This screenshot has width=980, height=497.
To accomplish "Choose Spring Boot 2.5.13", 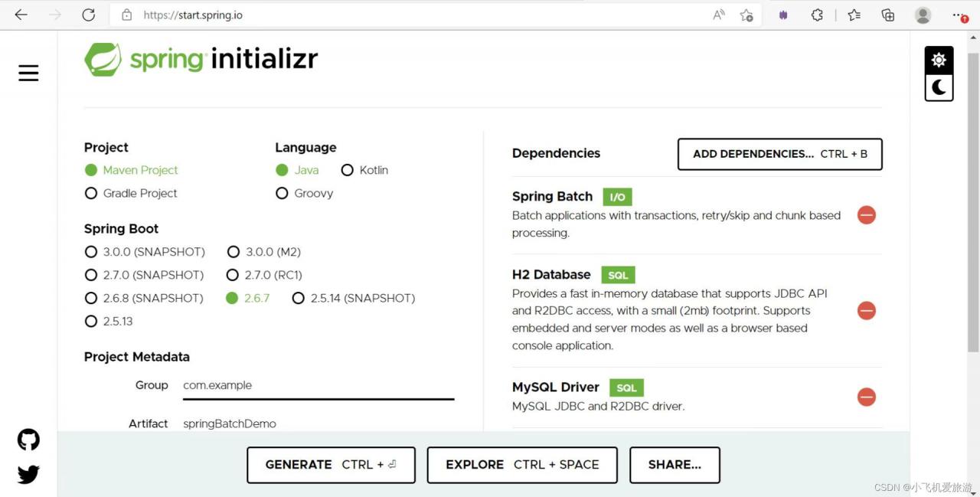I will [109, 321].
